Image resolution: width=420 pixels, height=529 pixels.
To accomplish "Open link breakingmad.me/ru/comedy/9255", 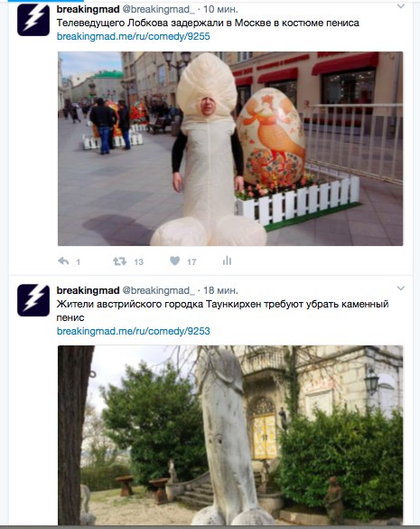I will [x=133, y=36].
